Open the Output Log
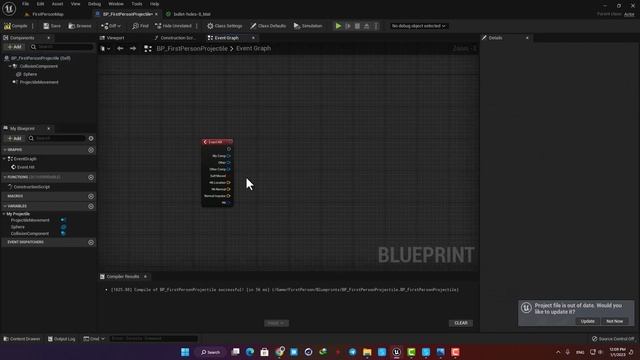Image resolution: width=640 pixels, height=360 pixels. (62, 339)
